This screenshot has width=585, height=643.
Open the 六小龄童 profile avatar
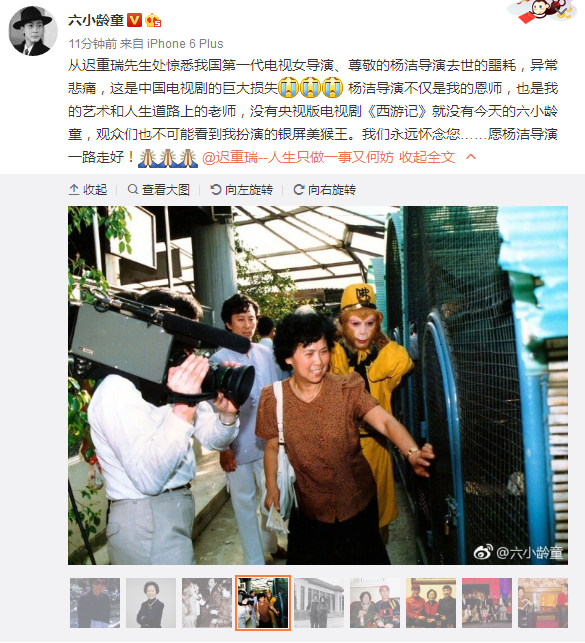click(33, 31)
